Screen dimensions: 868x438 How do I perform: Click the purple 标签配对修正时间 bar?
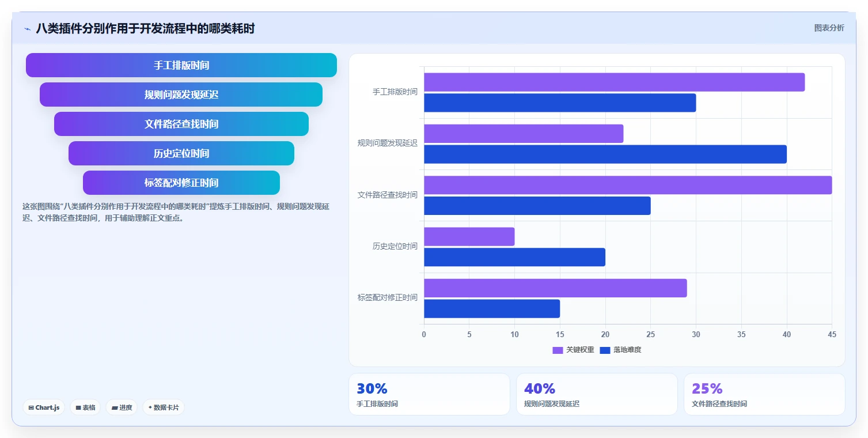tap(555, 288)
